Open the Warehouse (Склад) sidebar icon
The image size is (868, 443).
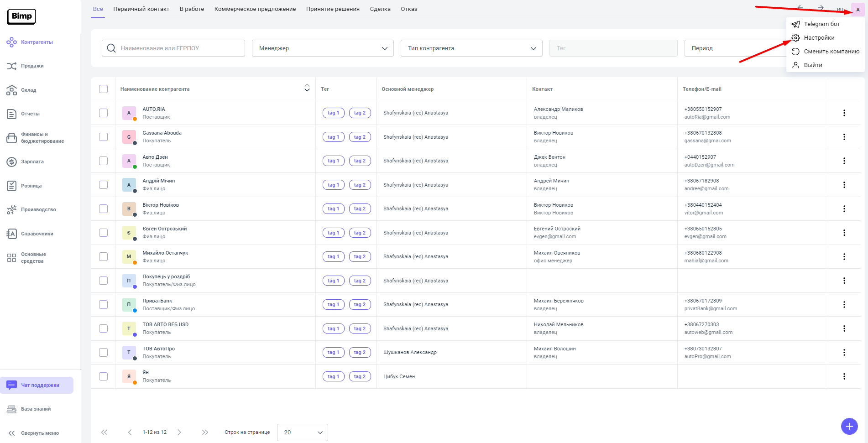click(12, 90)
